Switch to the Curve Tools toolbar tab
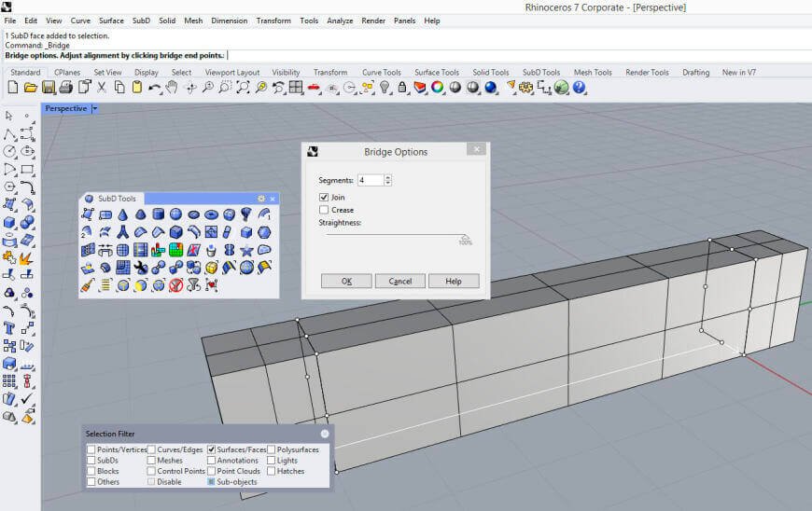 tap(381, 73)
